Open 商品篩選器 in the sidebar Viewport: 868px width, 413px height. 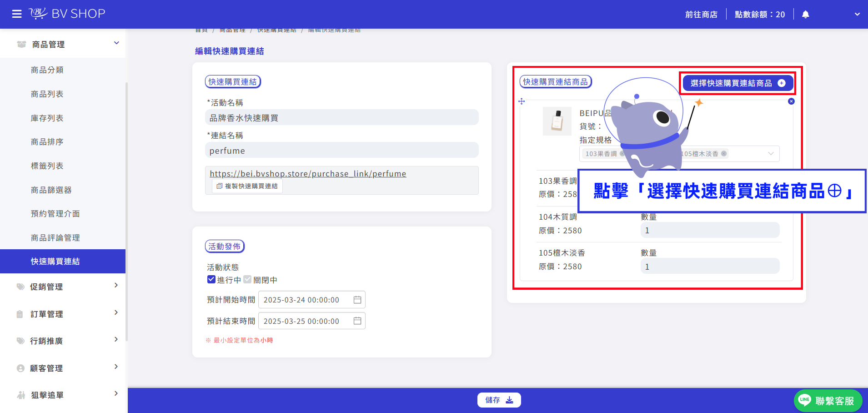click(51, 190)
